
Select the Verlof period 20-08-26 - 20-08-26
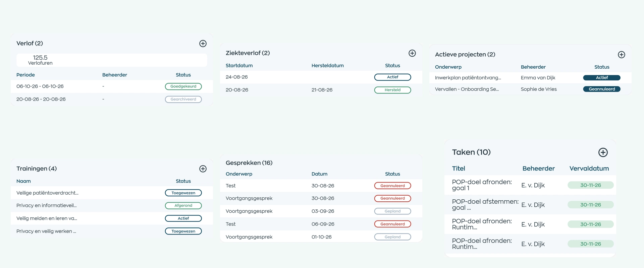112,99
